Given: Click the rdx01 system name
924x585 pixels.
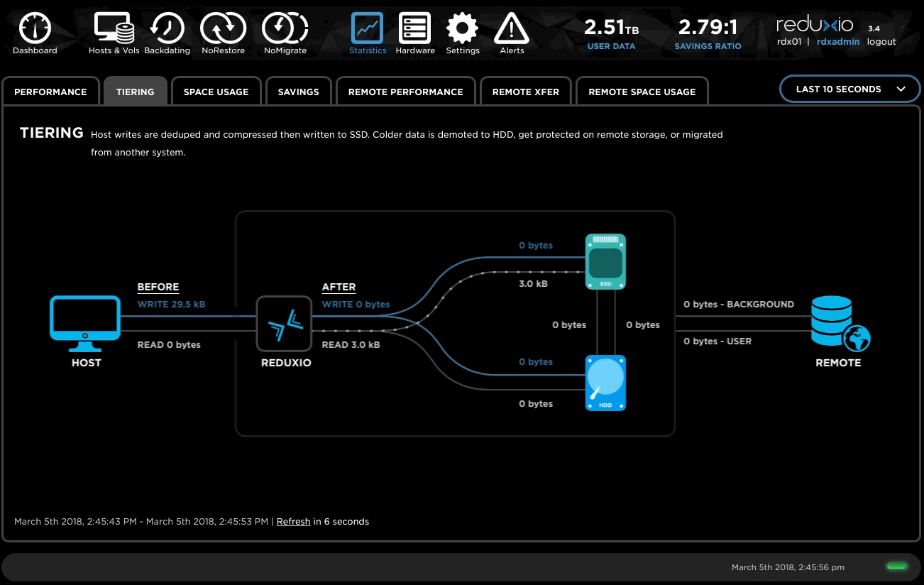Looking at the screenshot, I should [x=789, y=42].
